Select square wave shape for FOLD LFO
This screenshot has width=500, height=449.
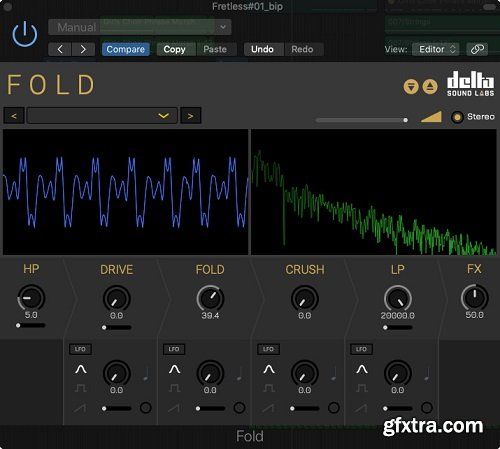click(x=175, y=388)
